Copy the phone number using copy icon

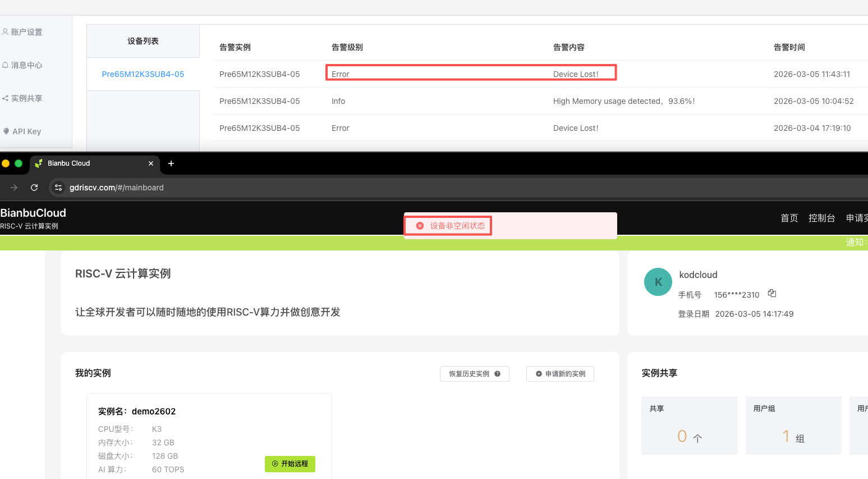point(772,294)
